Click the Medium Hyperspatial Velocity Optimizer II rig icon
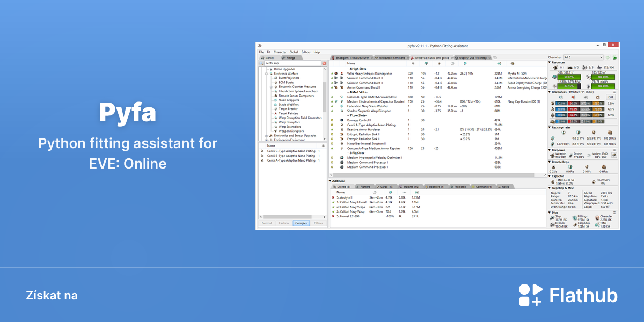Image resolution: width=644 pixels, height=322 pixels. click(342, 158)
